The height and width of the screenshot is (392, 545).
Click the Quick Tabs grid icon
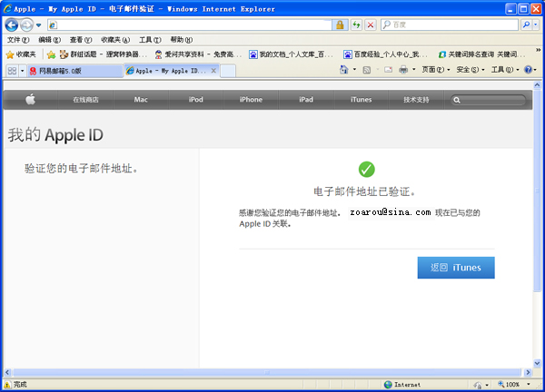click(12, 71)
